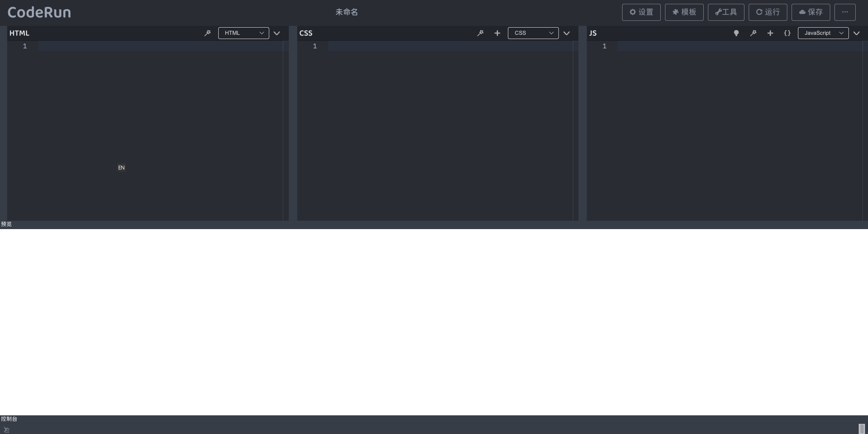Click the plus icon in the CSS panel
Image resolution: width=868 pixels, height=434 pixels.
[497, 33]
